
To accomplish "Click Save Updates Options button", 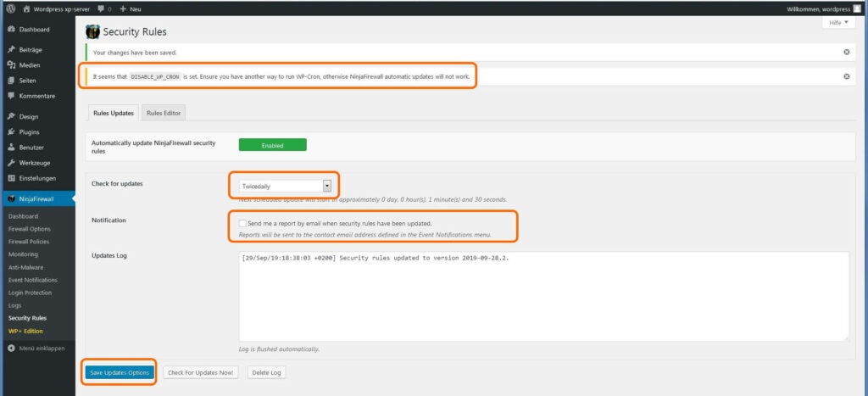I will tap(120, 373).
